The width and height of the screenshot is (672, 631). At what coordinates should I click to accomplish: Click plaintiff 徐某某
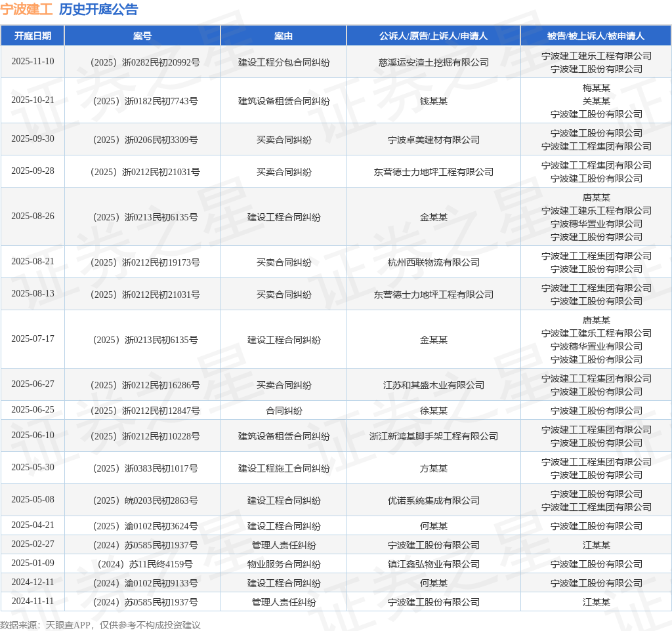point(434,411)
